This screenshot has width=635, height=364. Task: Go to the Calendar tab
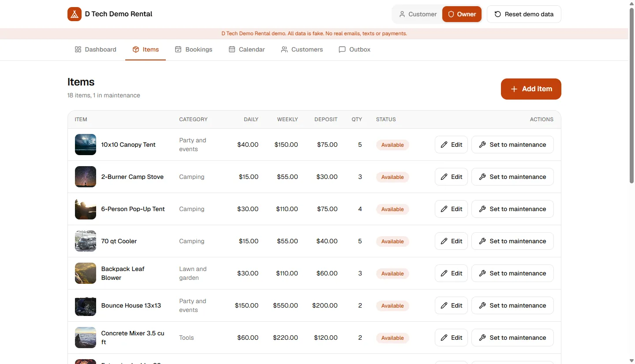coord(247,49)
